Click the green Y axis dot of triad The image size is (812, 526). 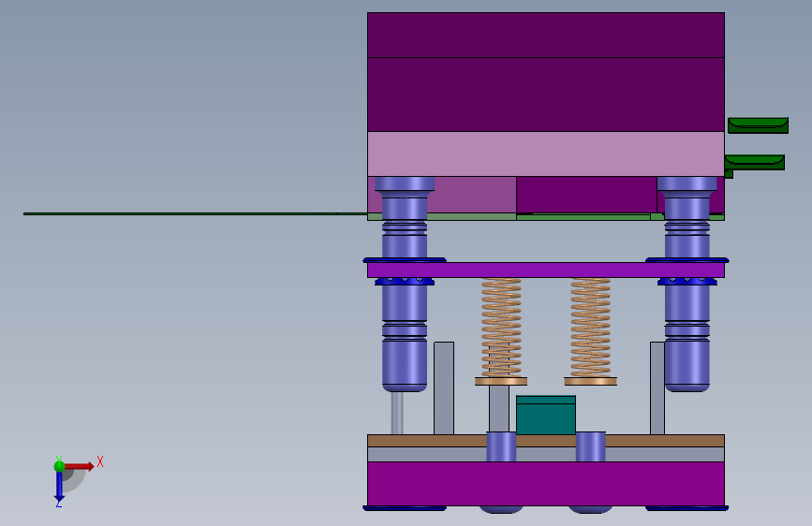(59, 466)
